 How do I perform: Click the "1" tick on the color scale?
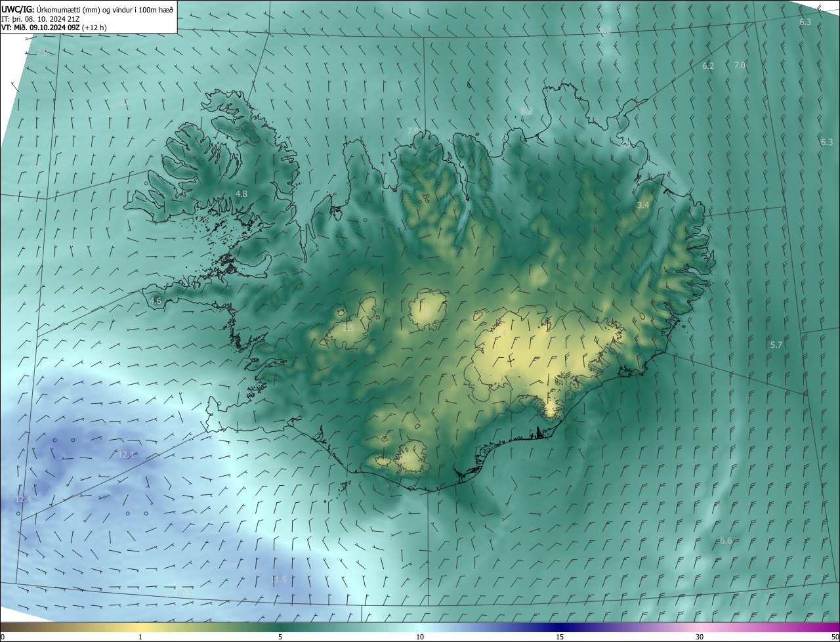coord(140,637)
